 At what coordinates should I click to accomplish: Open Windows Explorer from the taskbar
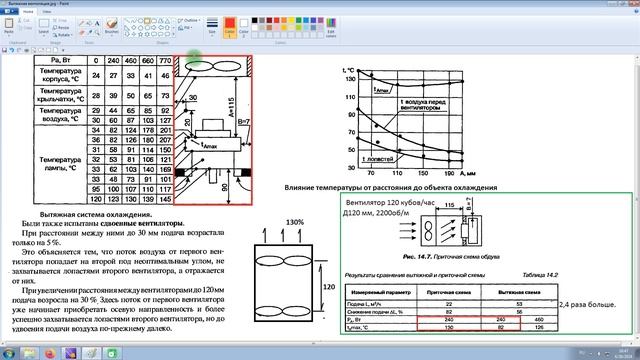29,353
